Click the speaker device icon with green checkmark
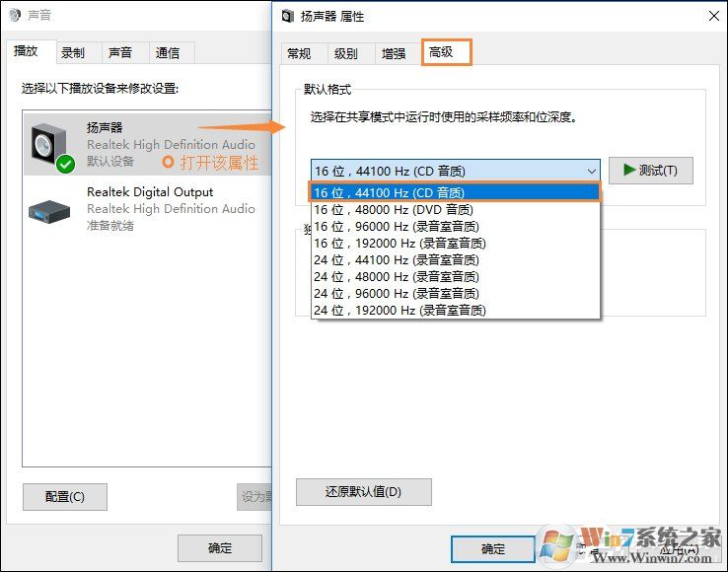 coord(52,148)
